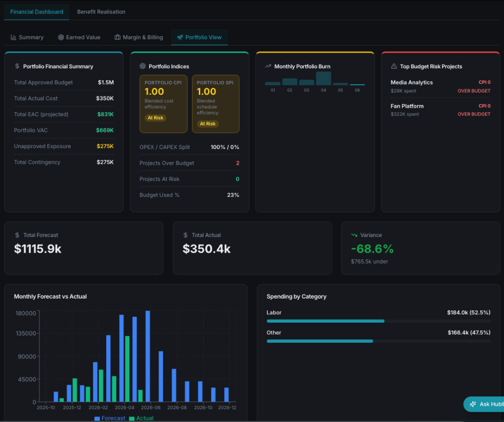Open the Media Analytics risk project
This screenshot has width=504, height=422.
click(x=441, y=87)
